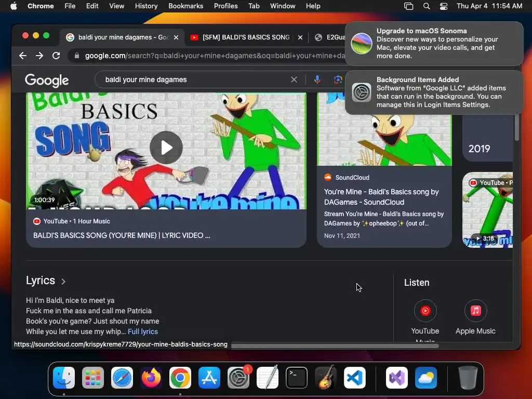
Task: Open the menu bar clock date
Action: point(489,6)
